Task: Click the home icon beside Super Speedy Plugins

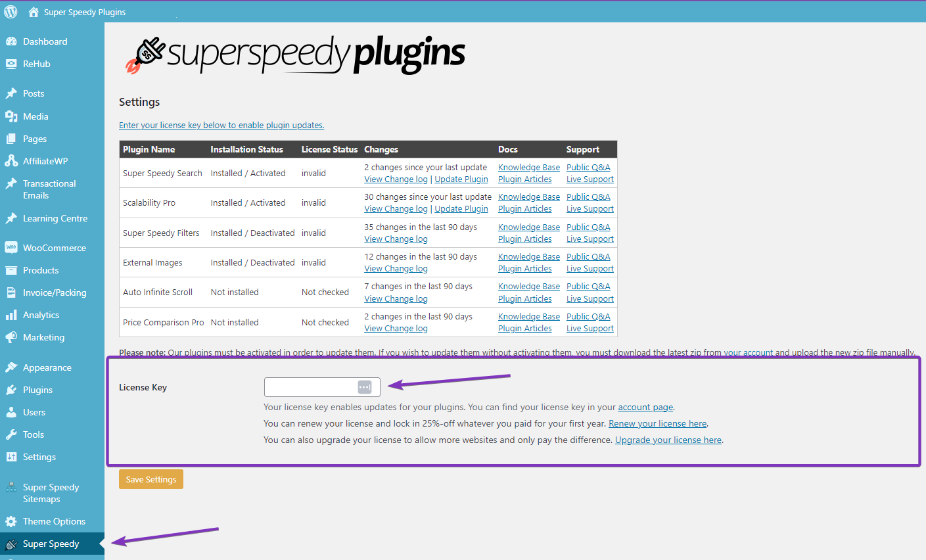Action: 34,12
